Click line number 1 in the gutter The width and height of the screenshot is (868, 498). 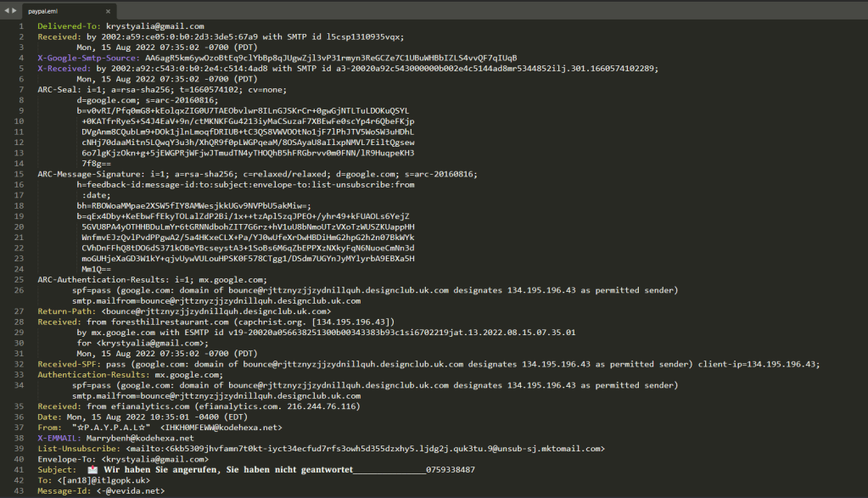[21, 26]
